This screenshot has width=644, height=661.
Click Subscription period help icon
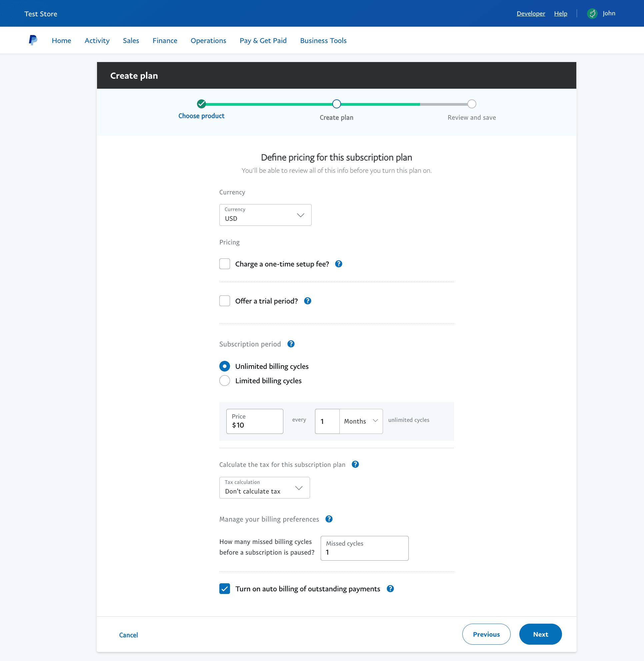click(291, 344)
